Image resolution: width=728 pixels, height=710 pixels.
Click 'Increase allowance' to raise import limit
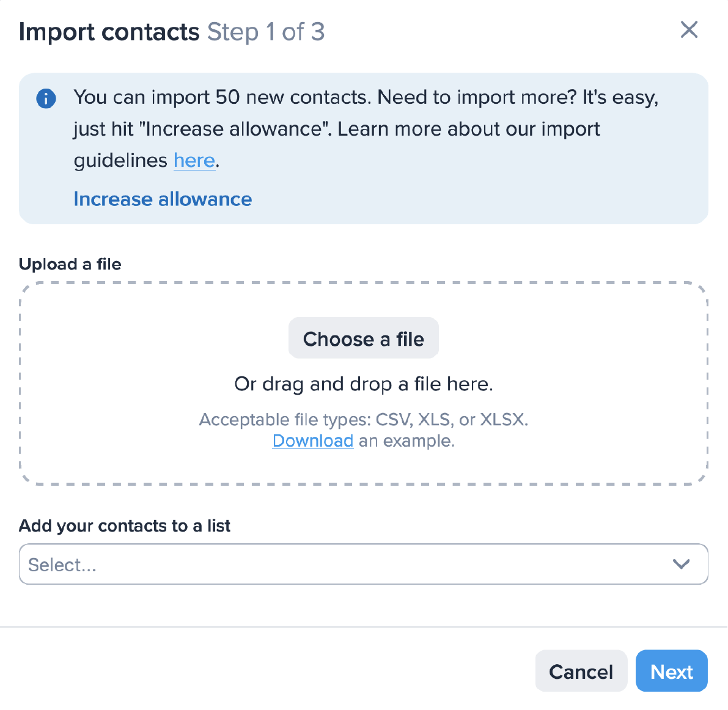(x=162, y=199)
